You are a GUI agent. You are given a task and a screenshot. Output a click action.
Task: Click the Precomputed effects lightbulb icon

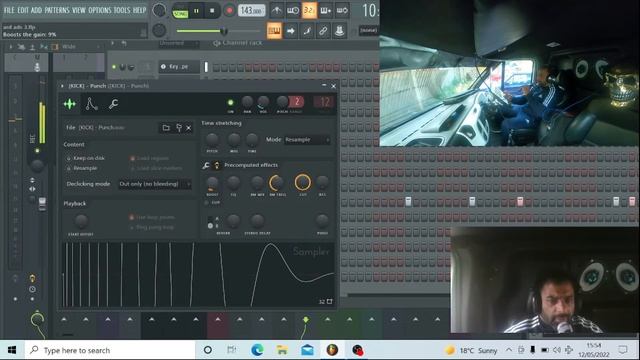217,165
